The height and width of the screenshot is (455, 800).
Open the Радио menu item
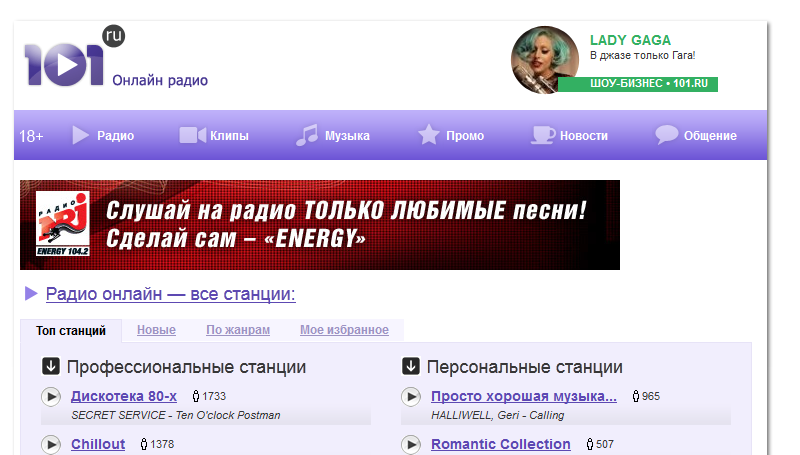click(115, 136)
